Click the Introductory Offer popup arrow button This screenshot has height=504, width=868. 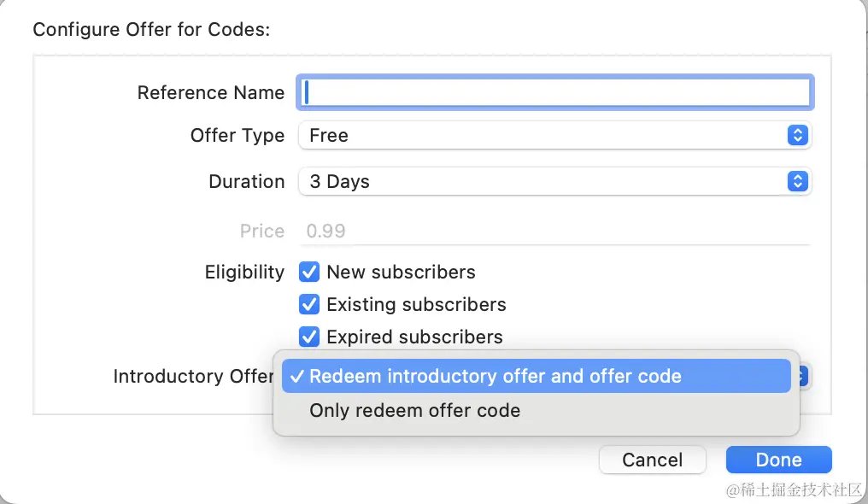(805, 376)
